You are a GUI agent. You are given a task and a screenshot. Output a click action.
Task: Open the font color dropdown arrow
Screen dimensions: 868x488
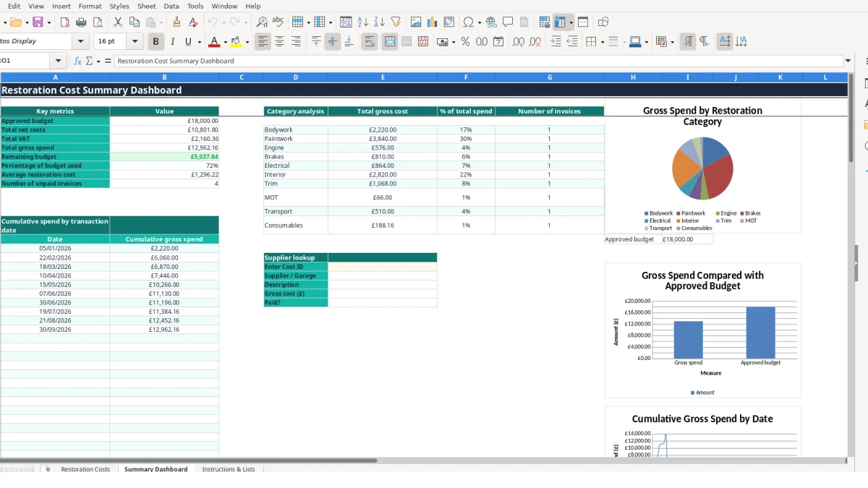pyautogui.click(x=225, y=42)
